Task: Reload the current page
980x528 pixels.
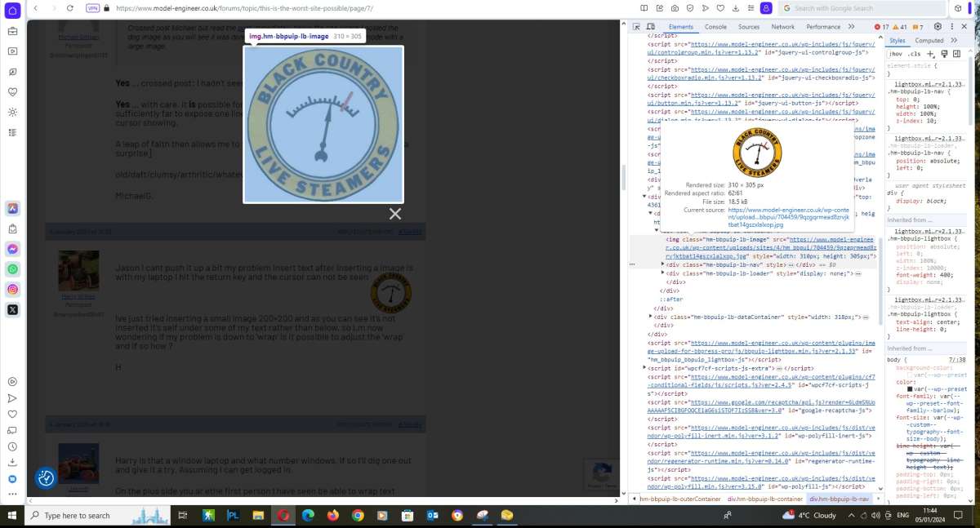Action: (70, 8)
